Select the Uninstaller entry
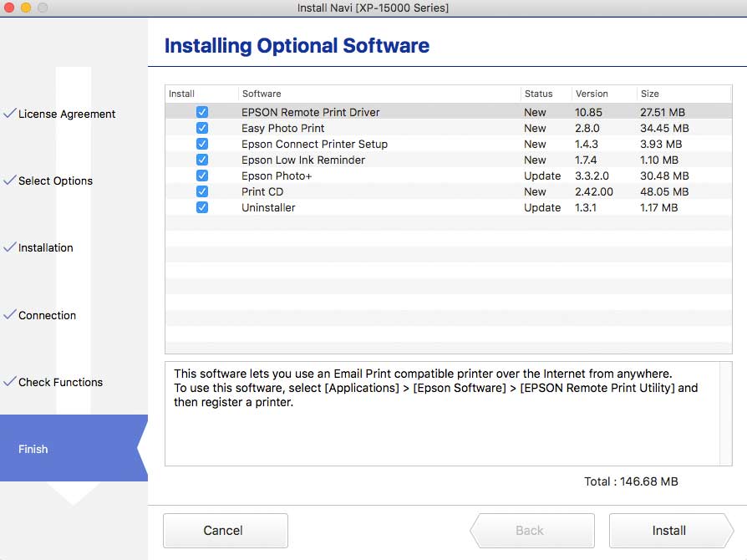747x560 pixels. (x=268, y=208)
